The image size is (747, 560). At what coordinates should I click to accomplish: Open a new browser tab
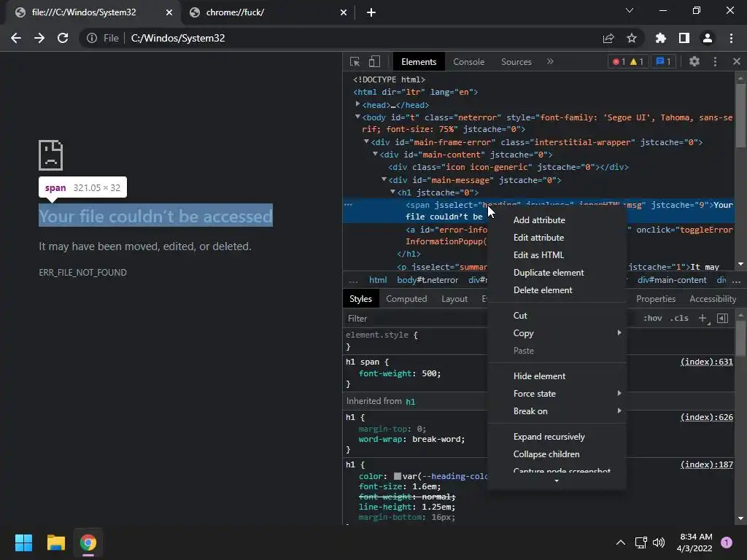(x=371, y=12)
